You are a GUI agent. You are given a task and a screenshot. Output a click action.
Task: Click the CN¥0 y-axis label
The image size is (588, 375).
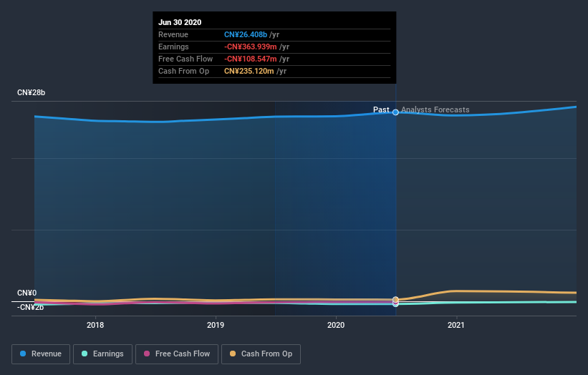coord(27,293)
